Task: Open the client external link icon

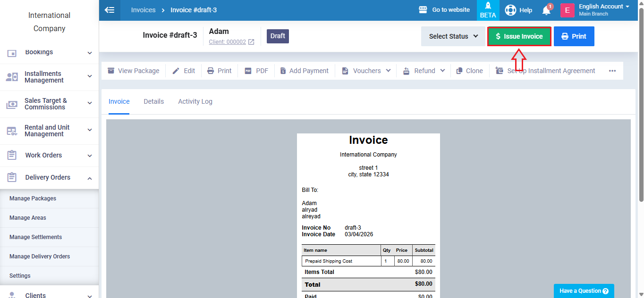Action: coord(251,42)
